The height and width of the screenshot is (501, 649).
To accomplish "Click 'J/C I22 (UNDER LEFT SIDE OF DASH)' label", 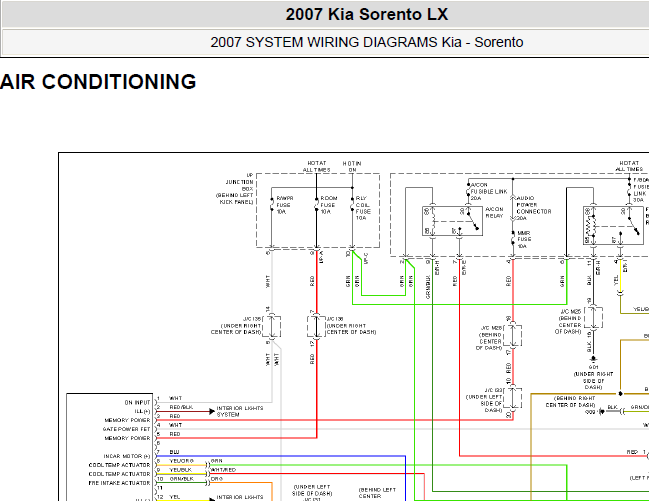I will (484, 400).
